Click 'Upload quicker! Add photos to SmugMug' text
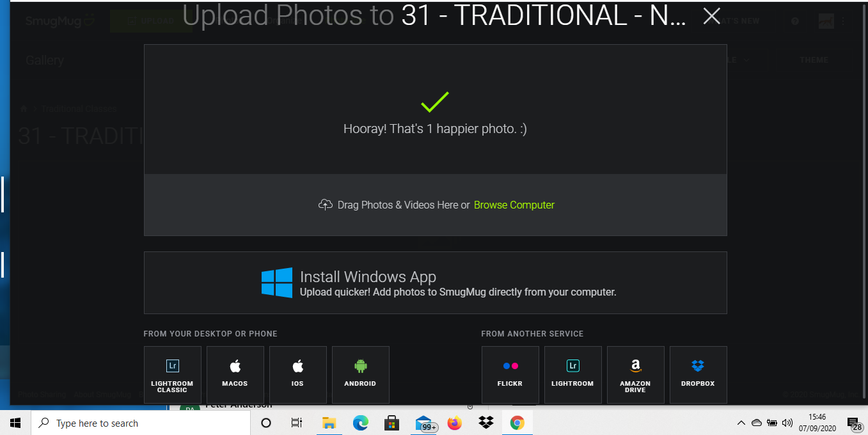 click(x=458, y=292)
